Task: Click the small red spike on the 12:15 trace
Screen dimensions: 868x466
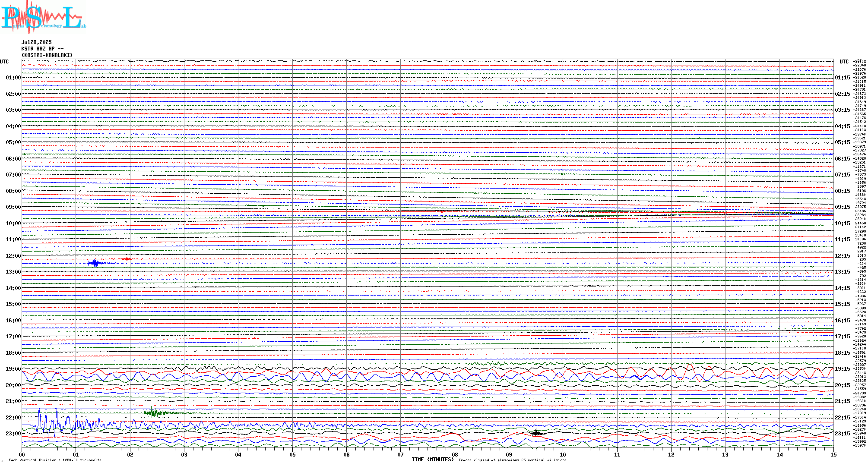Action: [x=127, y=259]
